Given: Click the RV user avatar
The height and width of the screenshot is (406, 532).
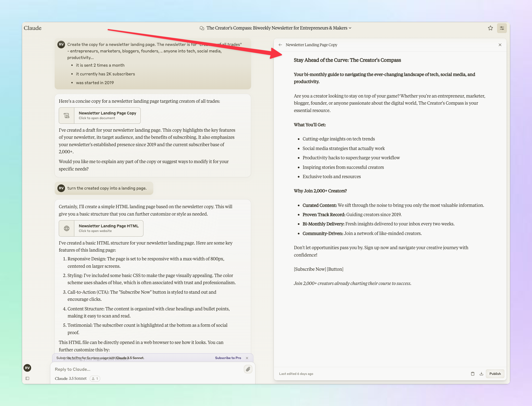Looking at the screenshot, I should coord(27,368).
